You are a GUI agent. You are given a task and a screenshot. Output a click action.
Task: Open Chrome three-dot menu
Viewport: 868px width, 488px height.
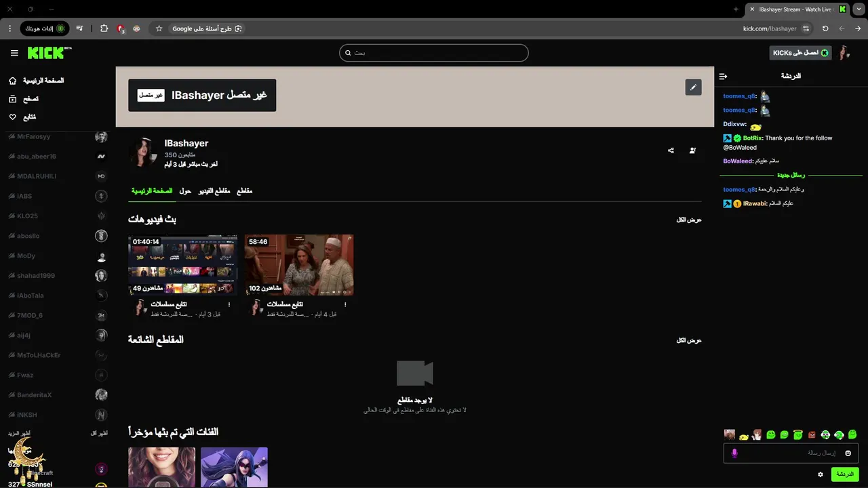pos(9,28)
